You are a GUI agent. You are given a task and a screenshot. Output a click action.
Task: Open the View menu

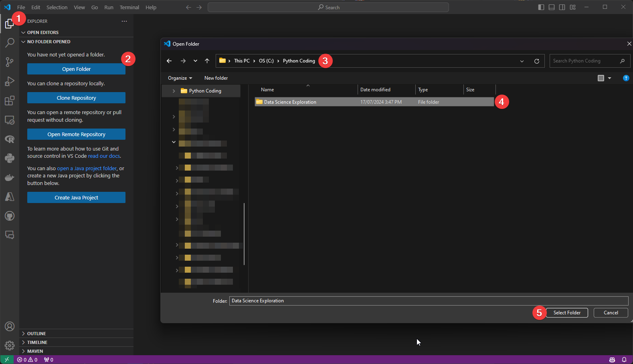coord(79,7)
